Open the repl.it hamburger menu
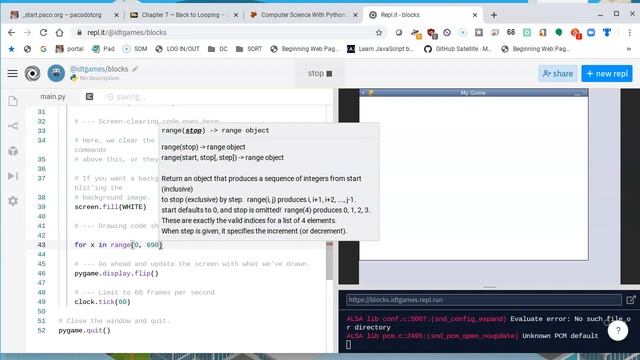Viewport: 640px width, 360px height. [13, 73]
